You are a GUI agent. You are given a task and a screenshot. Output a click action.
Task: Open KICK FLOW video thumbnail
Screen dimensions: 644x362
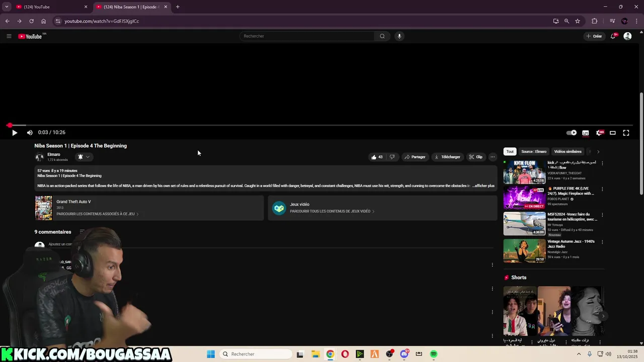524,172
